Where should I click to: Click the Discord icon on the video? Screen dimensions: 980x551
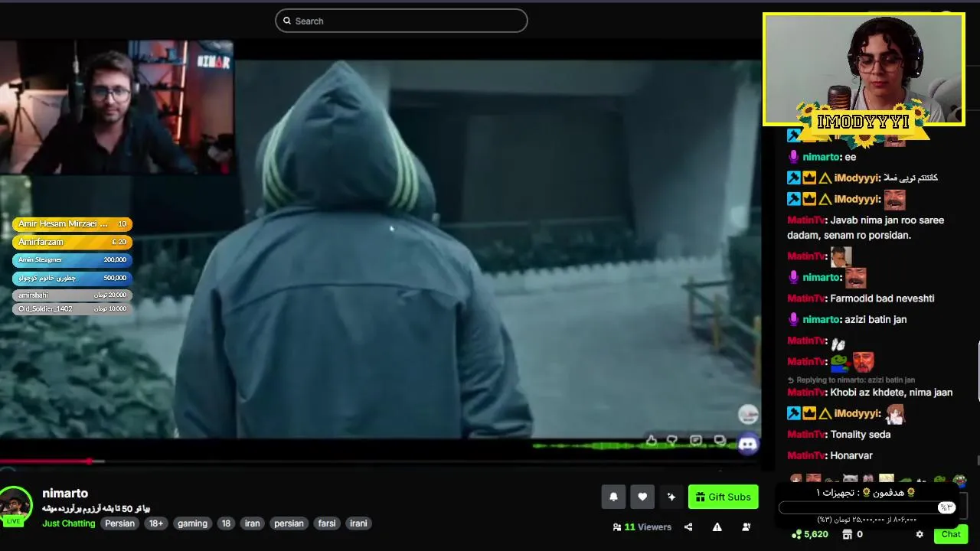[x=748, y=443]
